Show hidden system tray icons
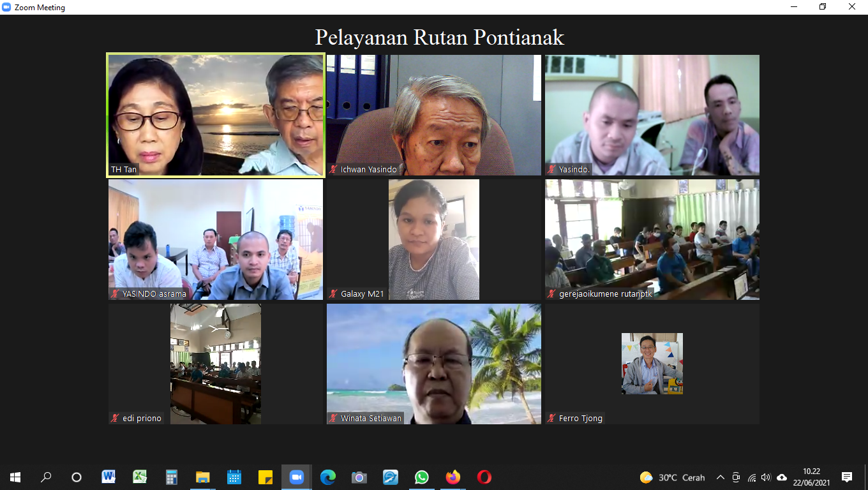The width and height of the screenshot is (868, 490). pyautogui.click(x=721, y=477)
